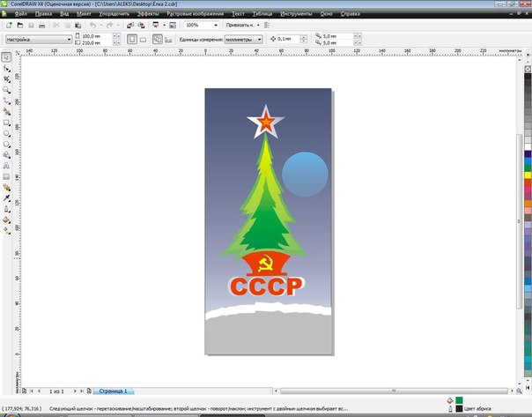Select the red СССР text on canvas
This screenshot has height=417, width=532.
coord(266,287)
